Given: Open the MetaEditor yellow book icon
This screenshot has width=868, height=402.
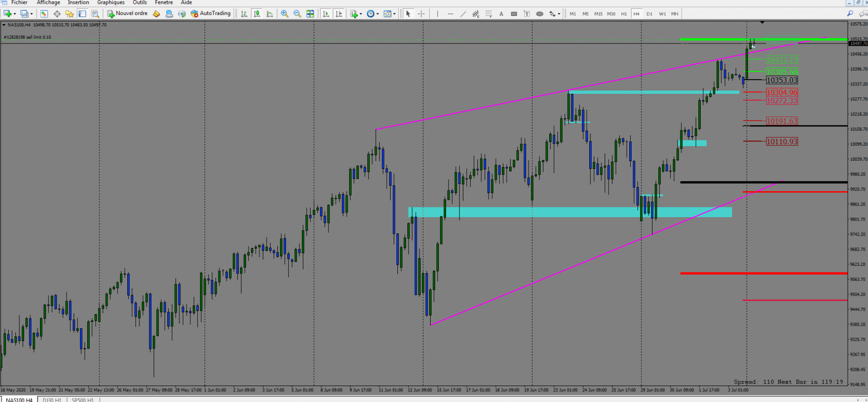Looking at the screenshot, I should 156,14.
